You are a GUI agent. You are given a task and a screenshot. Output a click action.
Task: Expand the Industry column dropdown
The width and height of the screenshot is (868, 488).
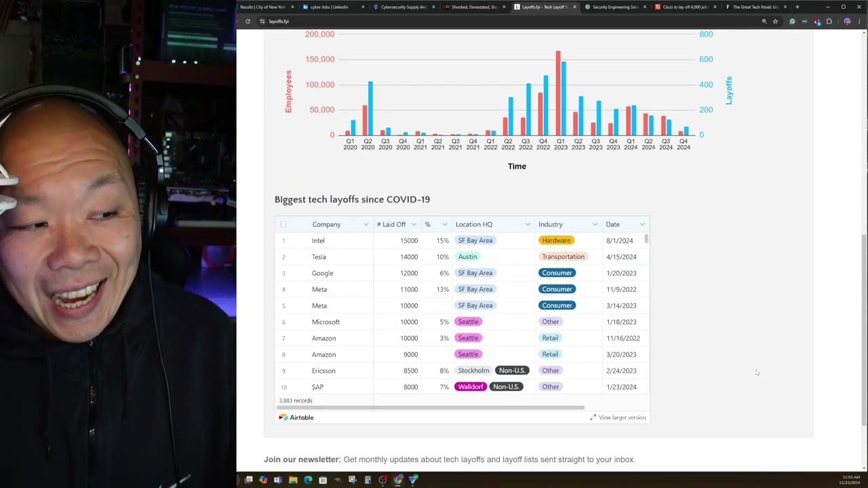tap(595, 224)
